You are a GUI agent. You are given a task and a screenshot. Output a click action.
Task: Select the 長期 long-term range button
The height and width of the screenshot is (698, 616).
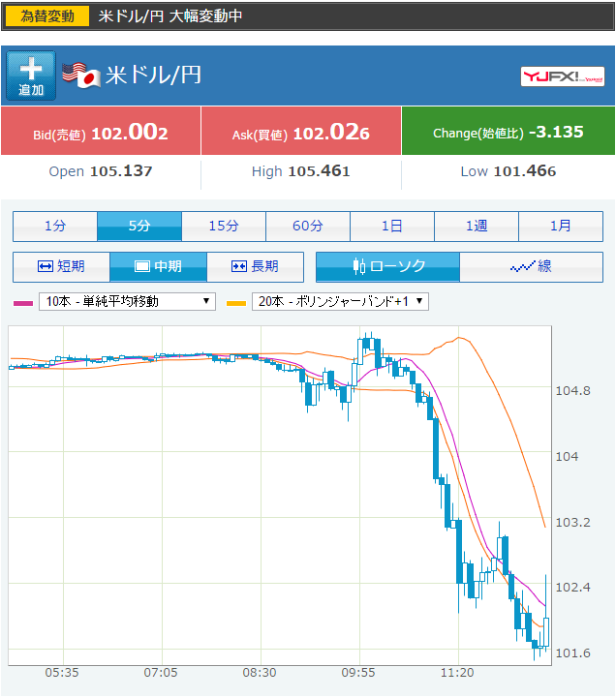pyautogui.click(x=255, y=266)
